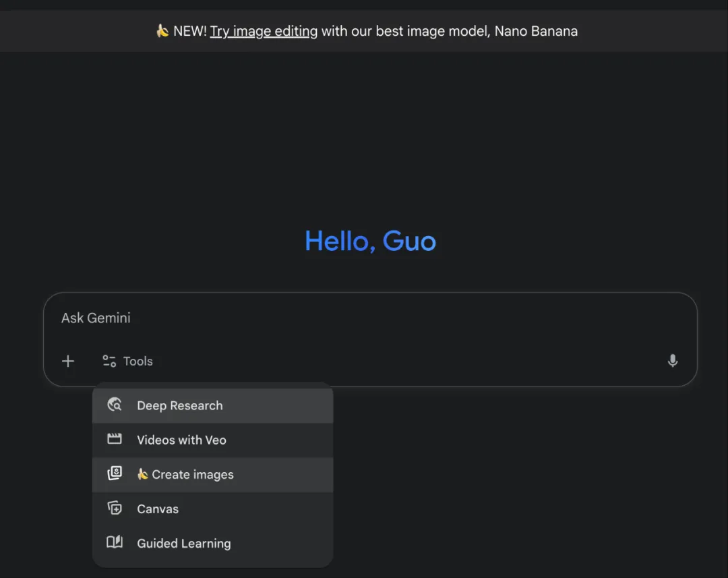Click the banana emoji in the banner
The width and height of the screenshot is (728, 578).
[x=162, y=30]
